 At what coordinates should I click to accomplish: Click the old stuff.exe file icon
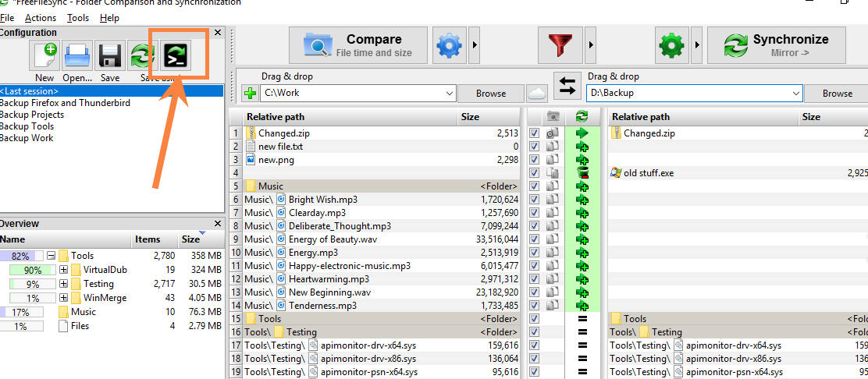(616, 172)
